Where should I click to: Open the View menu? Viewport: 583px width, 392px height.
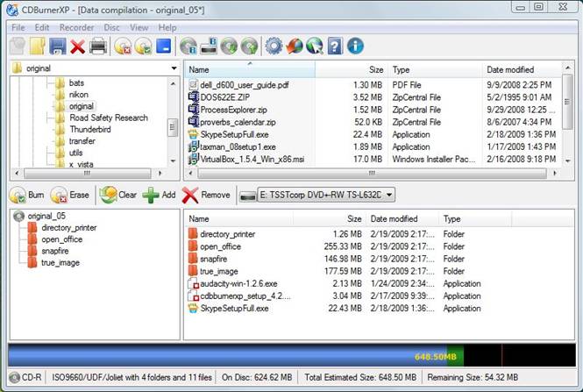pos(139,27)
